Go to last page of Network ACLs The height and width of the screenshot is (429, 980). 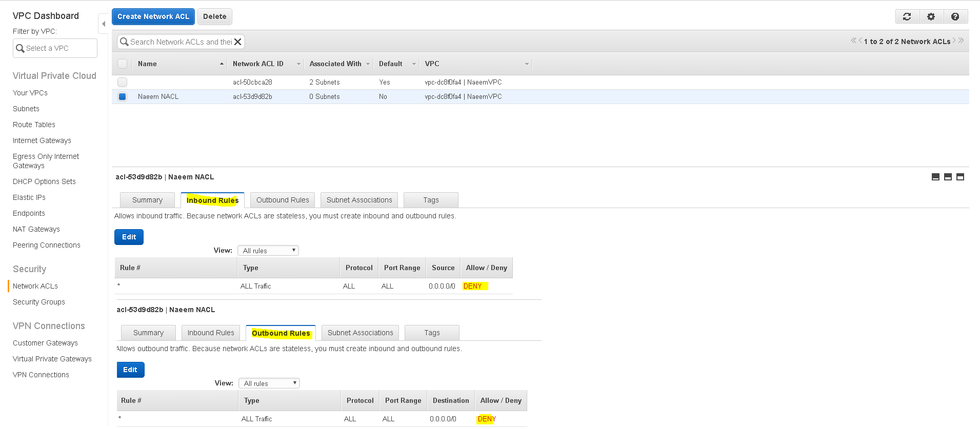961,40
